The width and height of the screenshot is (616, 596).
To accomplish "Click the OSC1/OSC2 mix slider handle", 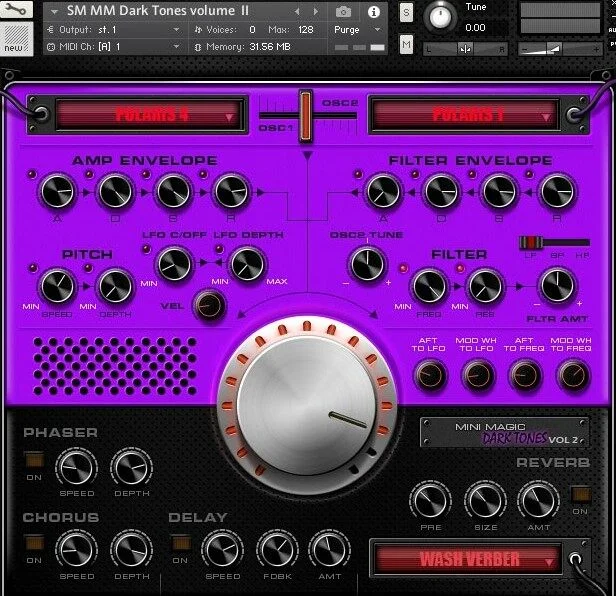I will 305,116.
